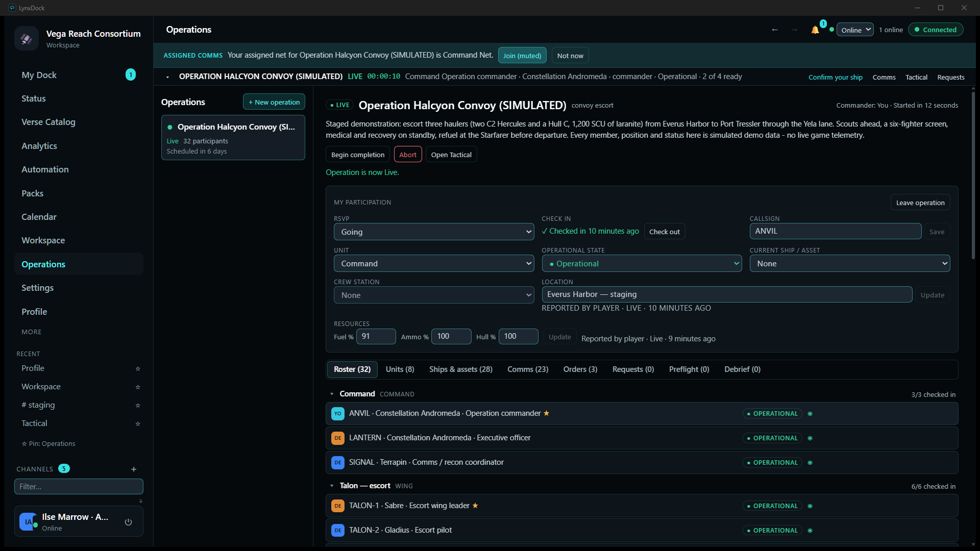This screenshot has width=980, height=551.
Task: Click the back arrow navigation icon
Action: point(775,30)
